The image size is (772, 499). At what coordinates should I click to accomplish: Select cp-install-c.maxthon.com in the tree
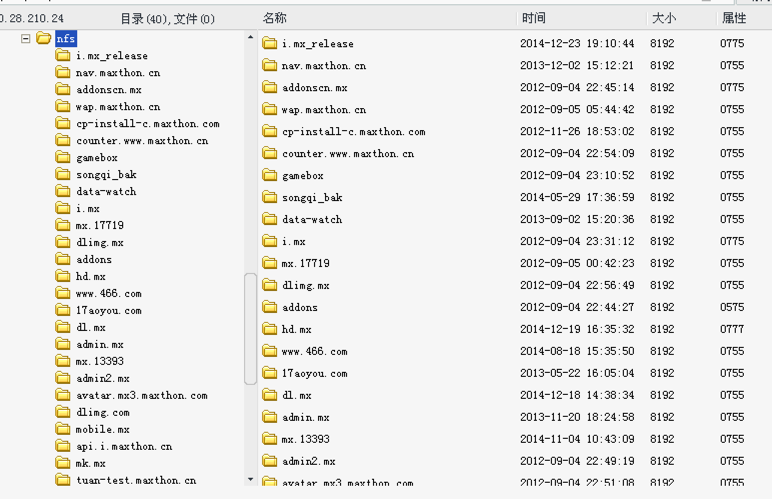coord(148,124)
